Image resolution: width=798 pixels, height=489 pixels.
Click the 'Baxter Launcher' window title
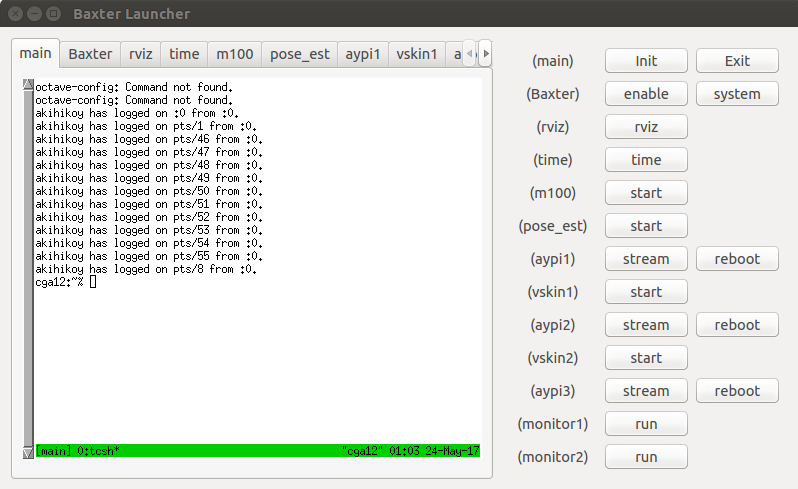[x=131, y=14]
